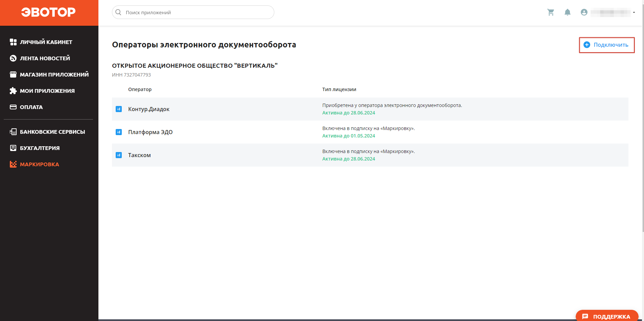This screenshot has height=321, width=644.
Task: Open Личный кабинет menu item
Action: 46,42
